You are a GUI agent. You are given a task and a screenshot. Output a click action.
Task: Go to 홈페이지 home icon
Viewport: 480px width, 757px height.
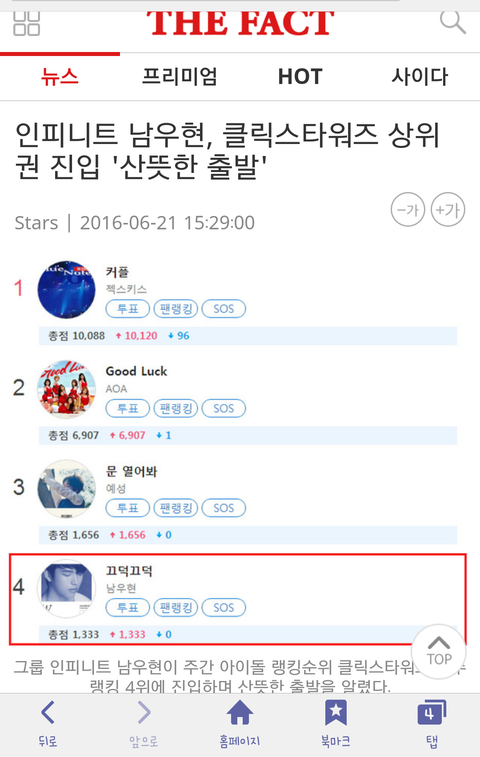[x=240, y=724]
